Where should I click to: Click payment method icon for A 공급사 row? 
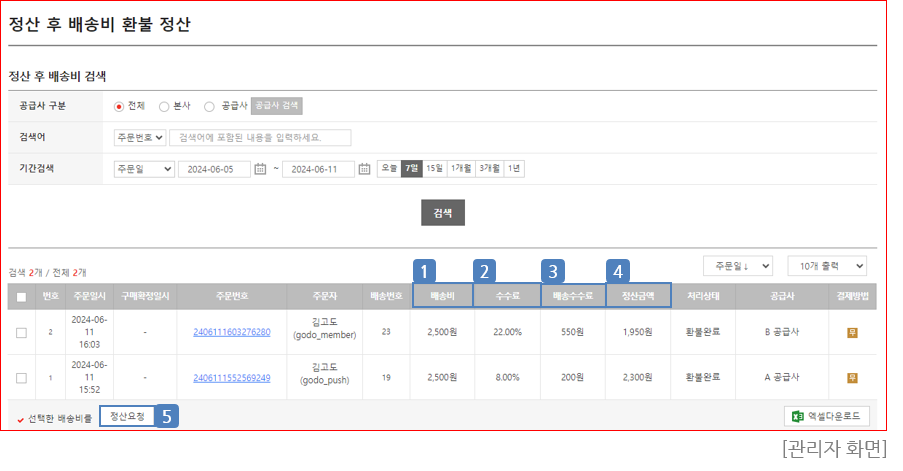tap(852, 378)
